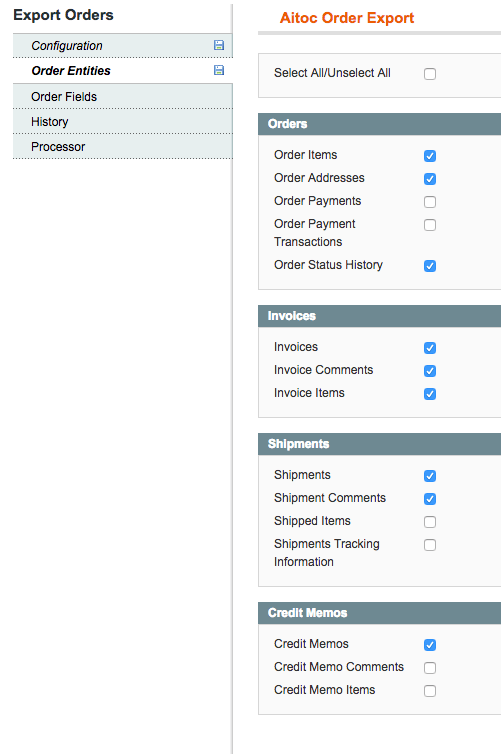Click the Orders section header
501x754 pixels.
[x=379, y=124]
